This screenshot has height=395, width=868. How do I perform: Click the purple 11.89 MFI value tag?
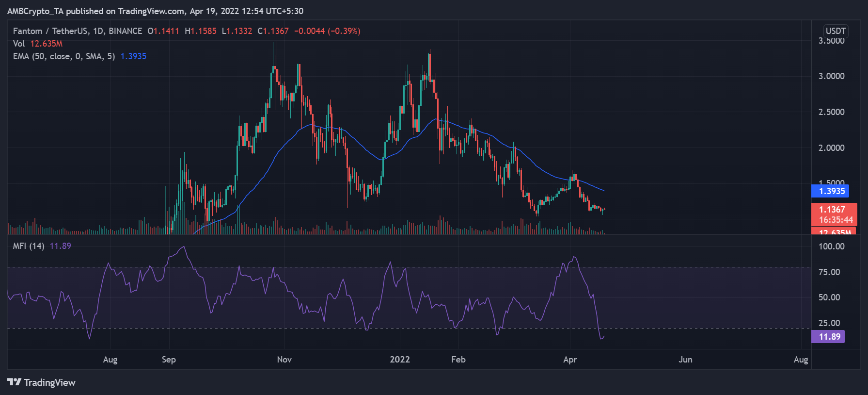pos(828,337)
